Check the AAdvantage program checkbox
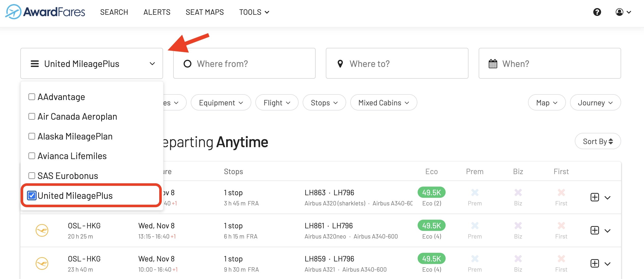The width and height of the screenshot is (644, 279). pyautogui.click(x=32, y=97)
